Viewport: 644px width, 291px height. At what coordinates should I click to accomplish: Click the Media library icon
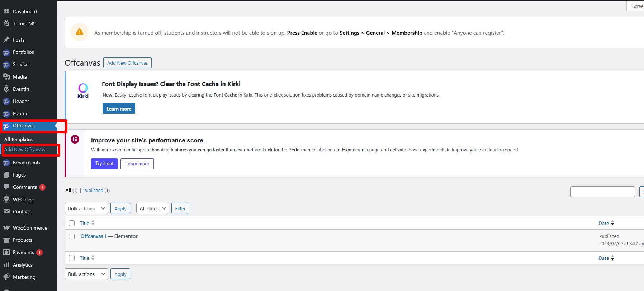coord(6,77)
